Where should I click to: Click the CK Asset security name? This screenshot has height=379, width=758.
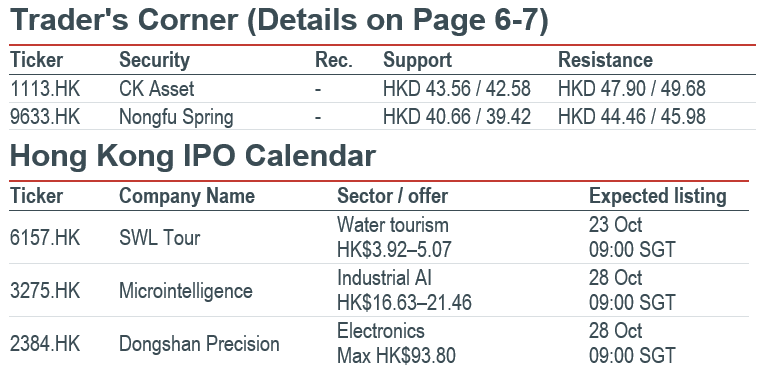click(157, 89)
